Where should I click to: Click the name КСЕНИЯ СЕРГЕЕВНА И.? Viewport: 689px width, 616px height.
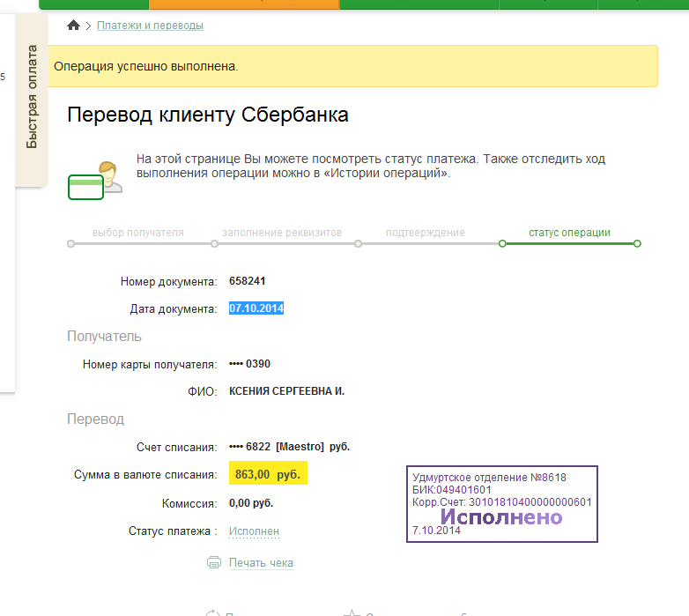pyautogui.click(x=286, y=391)
